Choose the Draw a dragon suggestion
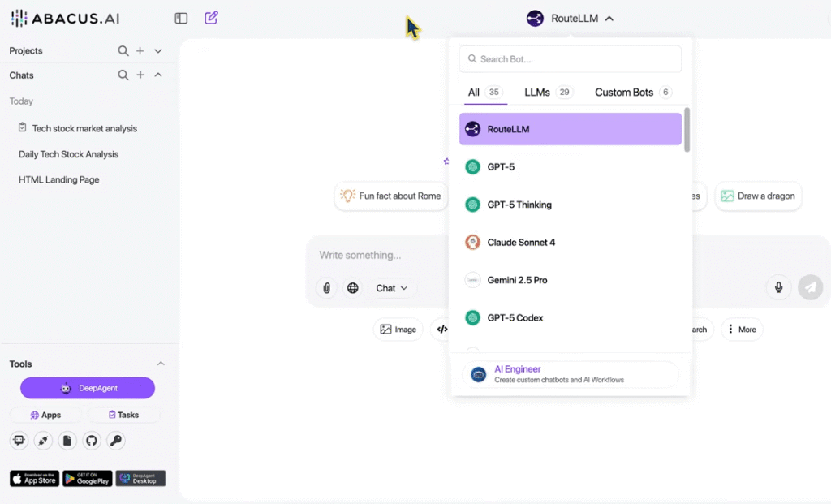831x504 pixels. pos(759,196)
